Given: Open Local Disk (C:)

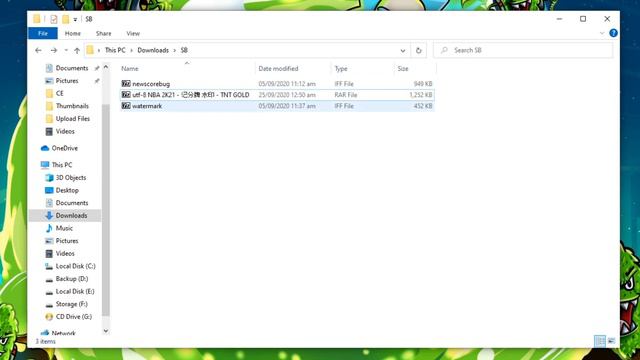Looking at the screenshot, I should [x=76, y=266].
